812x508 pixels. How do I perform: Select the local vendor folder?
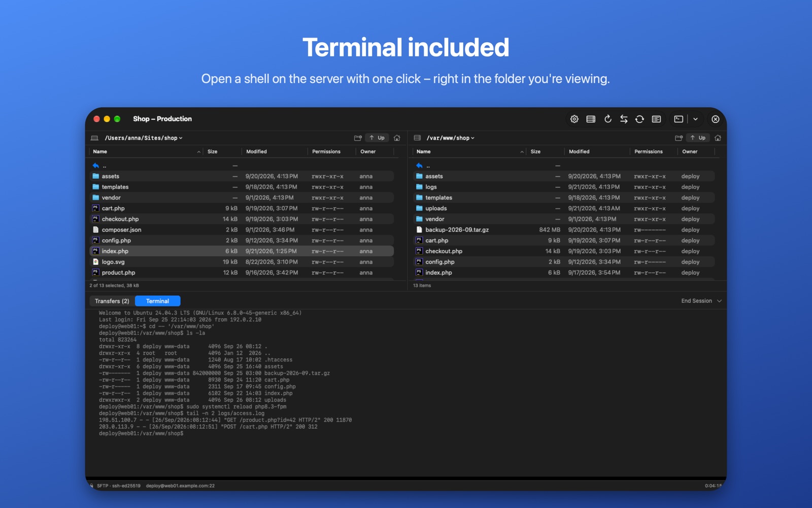click(242, 198)
